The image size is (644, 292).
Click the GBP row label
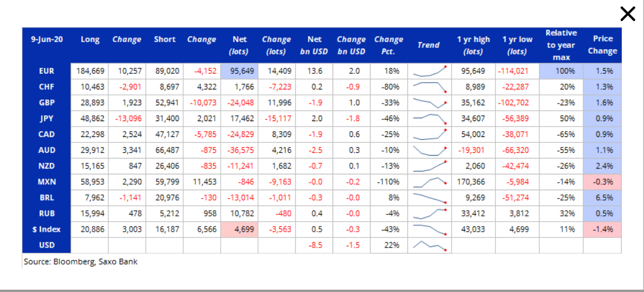(x=47, y=102)
